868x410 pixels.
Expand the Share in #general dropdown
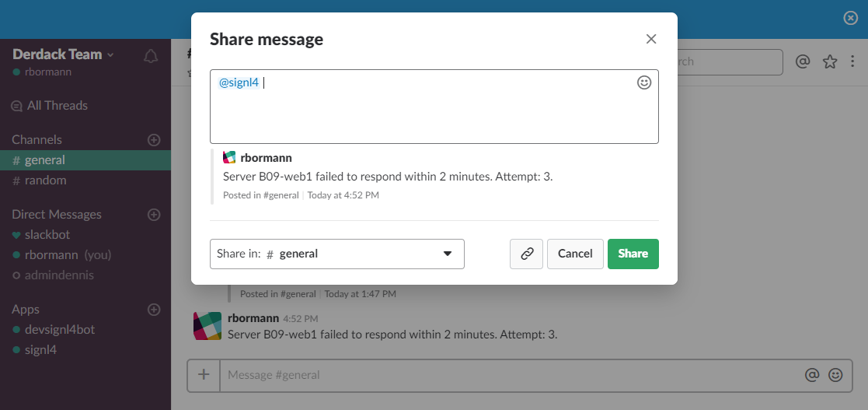pyautogui.click(x=337, y=254)
